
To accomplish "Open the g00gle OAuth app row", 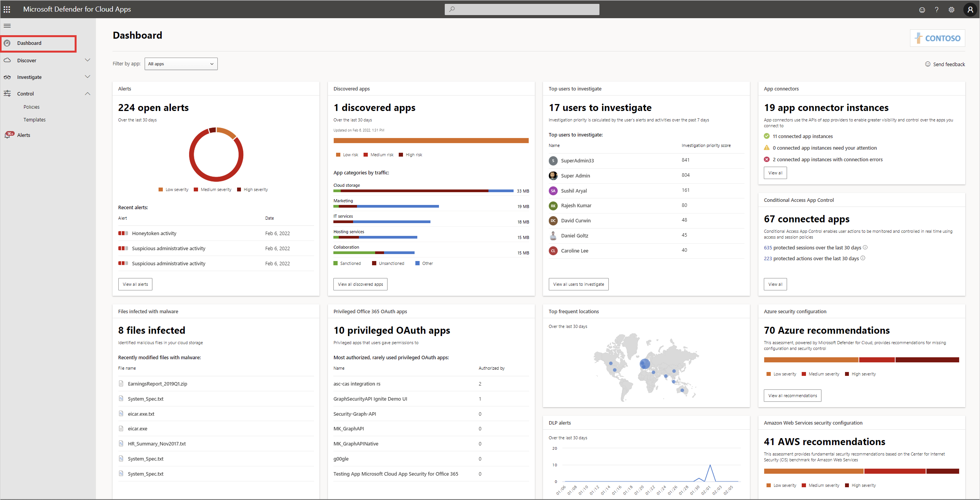I will click(431, 459).
